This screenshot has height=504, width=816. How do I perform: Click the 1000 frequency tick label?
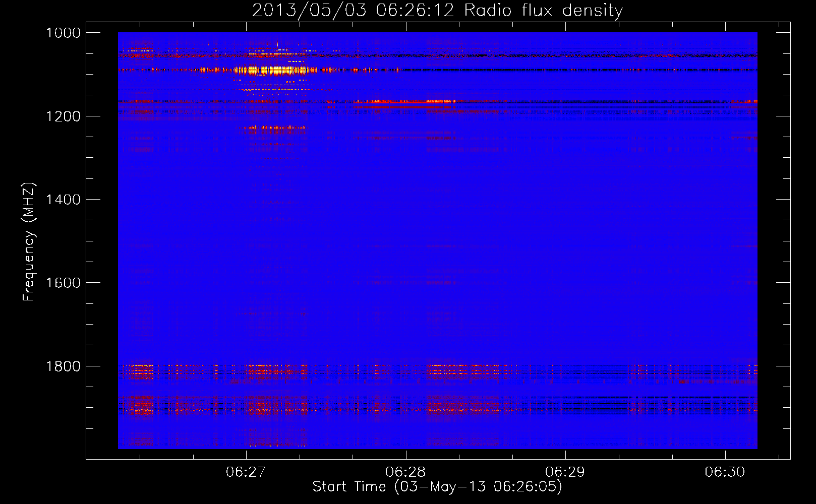[63, 33]
